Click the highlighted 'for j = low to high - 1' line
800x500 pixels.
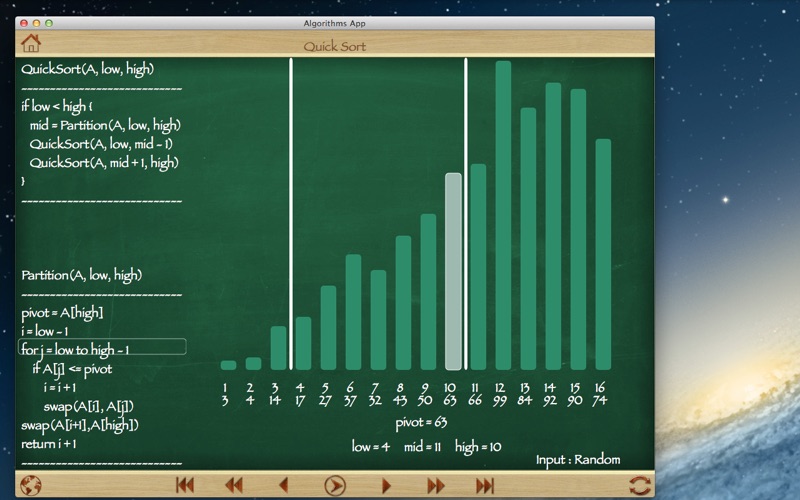(102, 347)
